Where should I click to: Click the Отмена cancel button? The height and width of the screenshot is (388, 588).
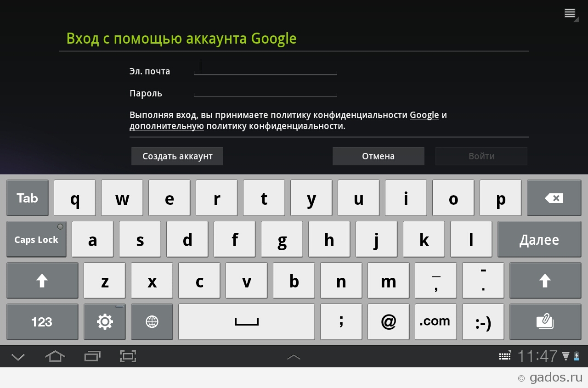[x=379, y=156]
